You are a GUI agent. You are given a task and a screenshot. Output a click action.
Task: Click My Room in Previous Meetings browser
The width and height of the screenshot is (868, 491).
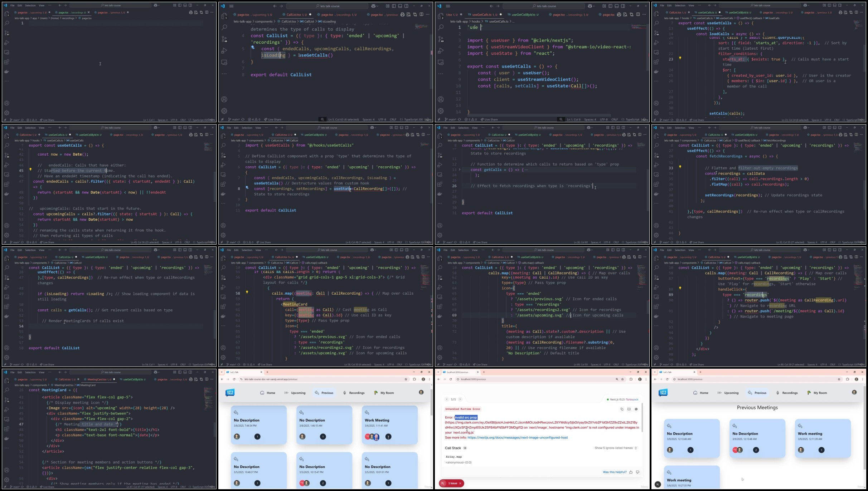[817, 393]
